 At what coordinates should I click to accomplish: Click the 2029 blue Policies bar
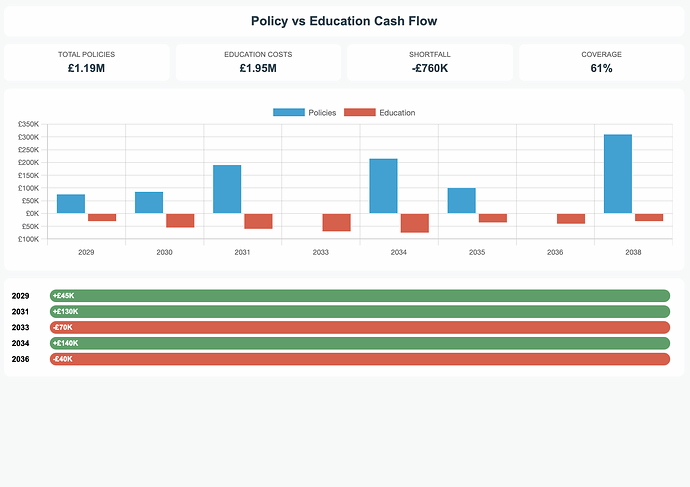(71, 204)
